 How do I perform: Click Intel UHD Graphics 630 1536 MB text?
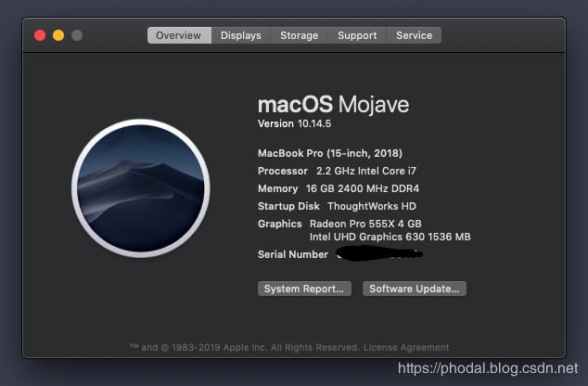click(390, 238)
